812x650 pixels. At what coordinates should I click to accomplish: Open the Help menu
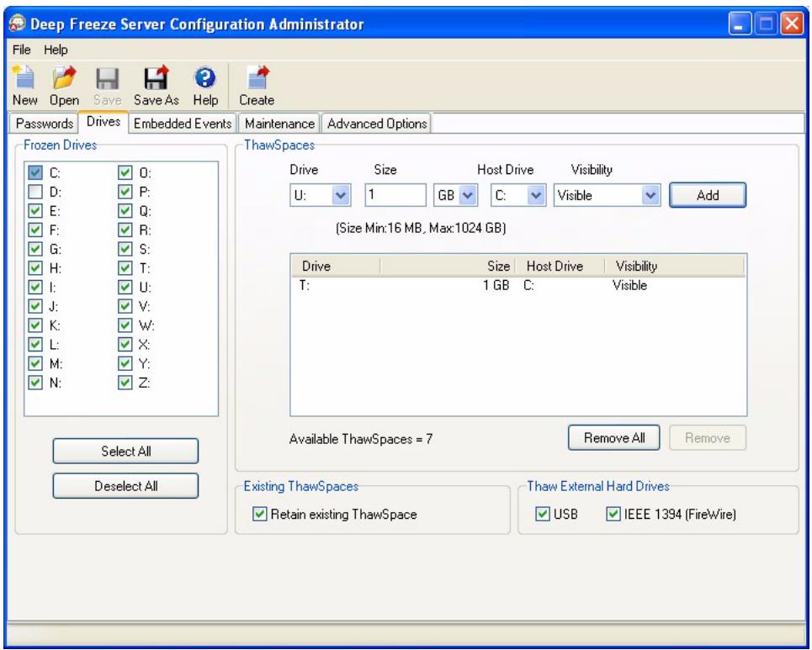point(56,50)
